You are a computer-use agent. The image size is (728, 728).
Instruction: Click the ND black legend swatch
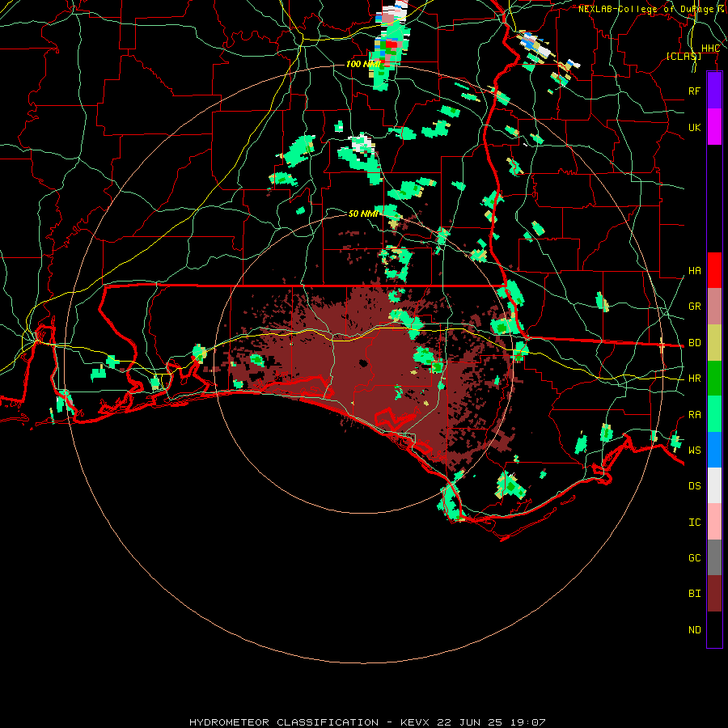714,629
